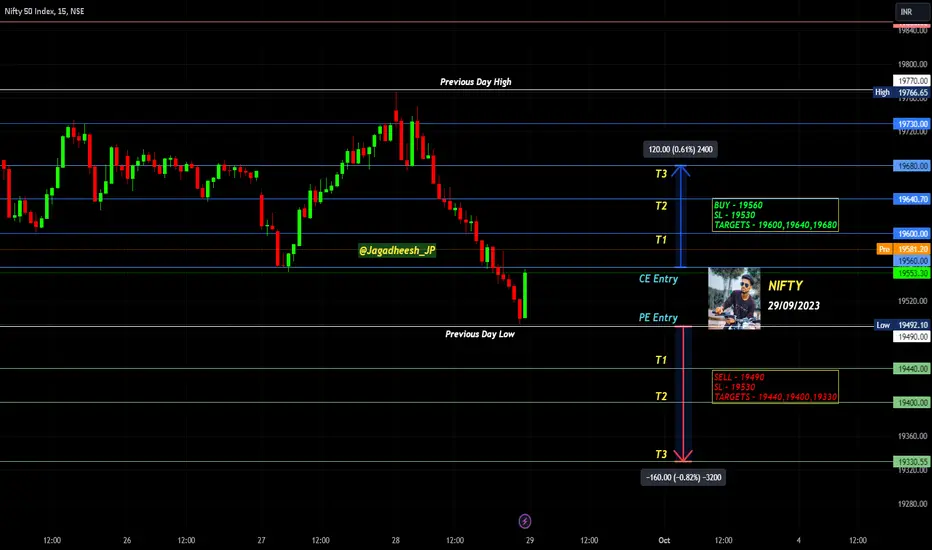The width and height of the screenshot is (932, 550).
Task: Select the red downward measure arrow
Action: [684, 394]
